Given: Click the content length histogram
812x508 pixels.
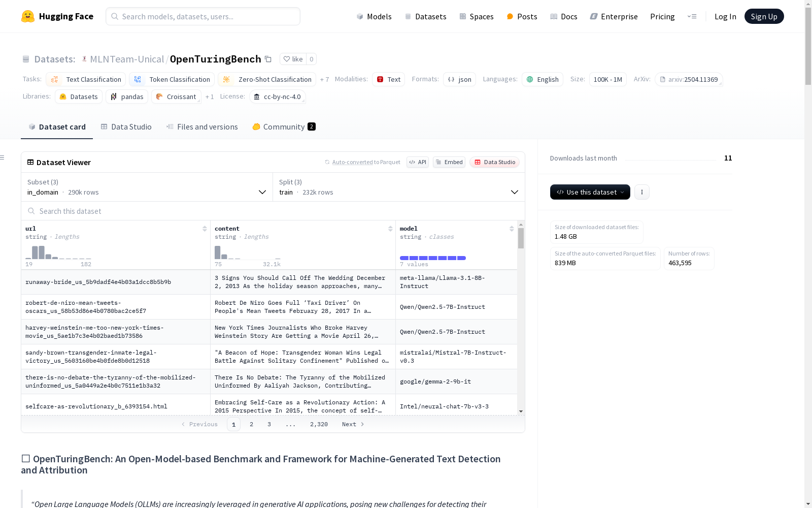Looking at the screenshot, I should tap(248, 252).
